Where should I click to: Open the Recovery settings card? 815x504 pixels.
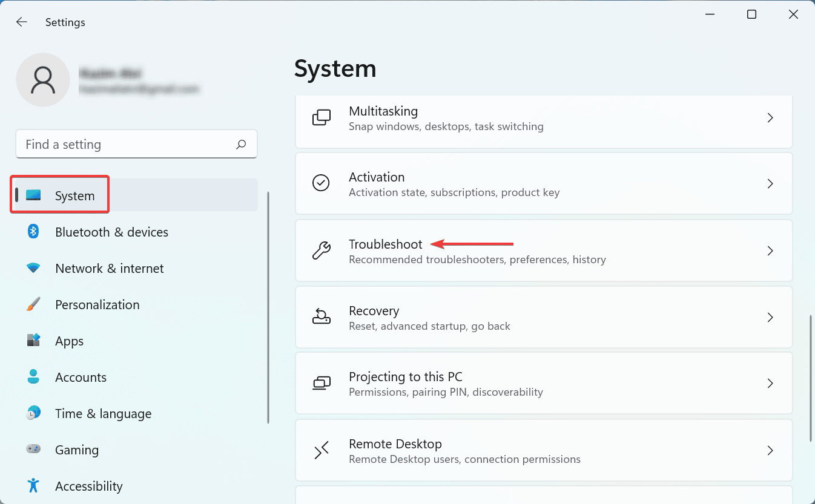(544, 317)
